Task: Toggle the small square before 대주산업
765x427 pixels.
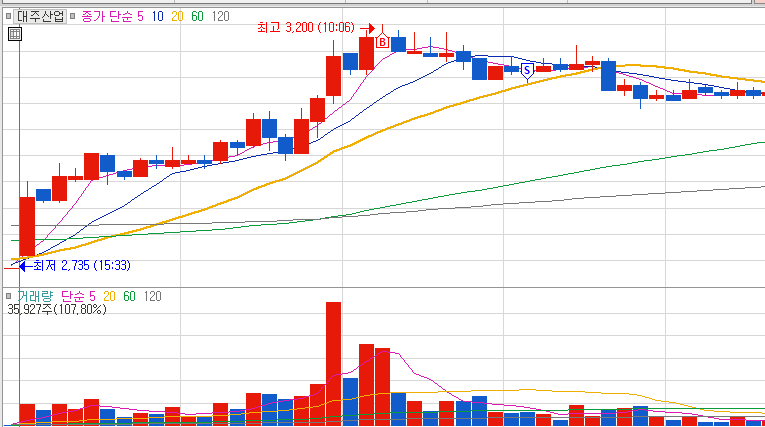Action: point(8,16)
